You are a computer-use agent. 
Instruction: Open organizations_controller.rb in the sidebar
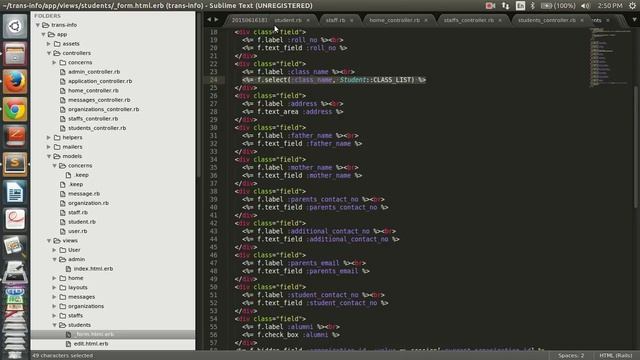coord(103,109)
